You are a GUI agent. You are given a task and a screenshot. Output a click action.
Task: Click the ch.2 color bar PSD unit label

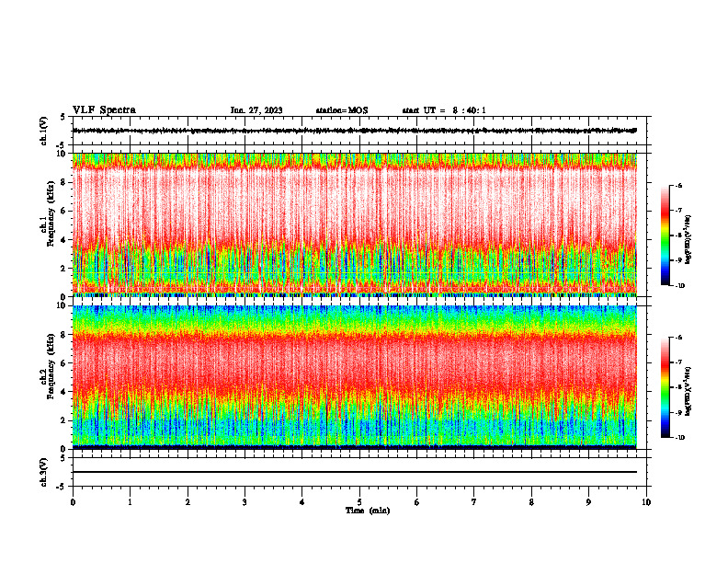click(688, 392)
